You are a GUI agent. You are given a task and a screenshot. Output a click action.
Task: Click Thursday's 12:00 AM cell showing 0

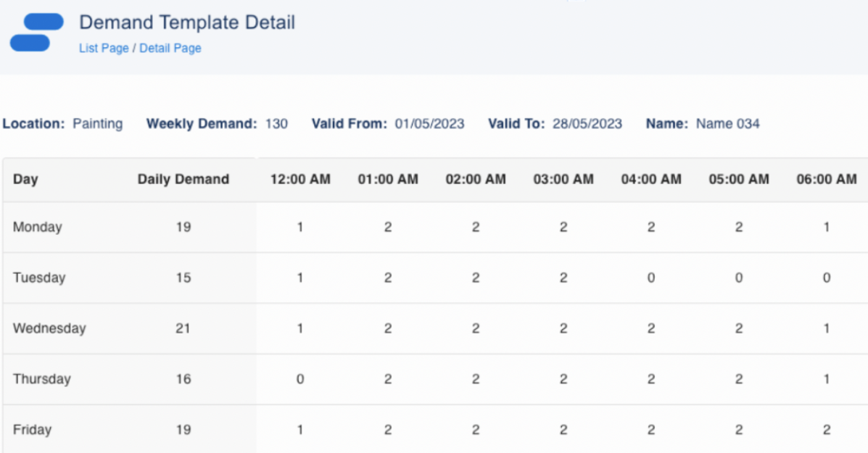point(300,379)
